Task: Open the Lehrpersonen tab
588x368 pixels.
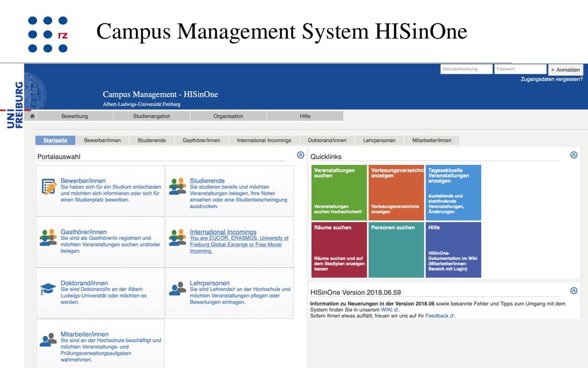Action: tap(379, 140)
